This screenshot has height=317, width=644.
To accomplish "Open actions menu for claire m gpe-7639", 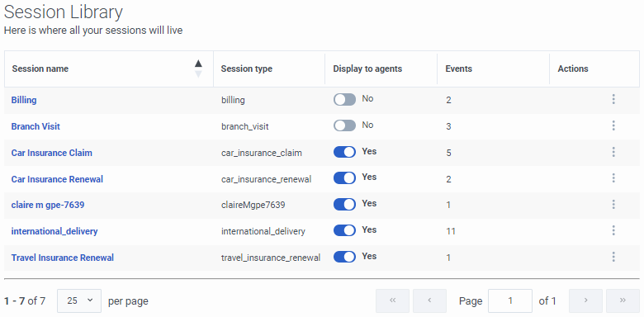I will 613,205.
